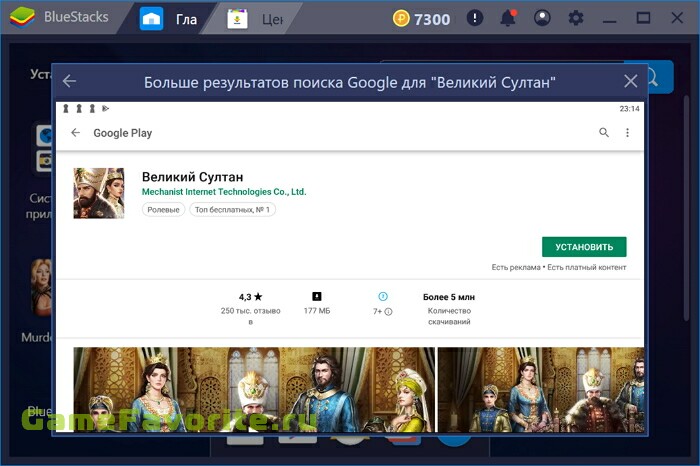Select the Ролевые category chip

(163, 209)
